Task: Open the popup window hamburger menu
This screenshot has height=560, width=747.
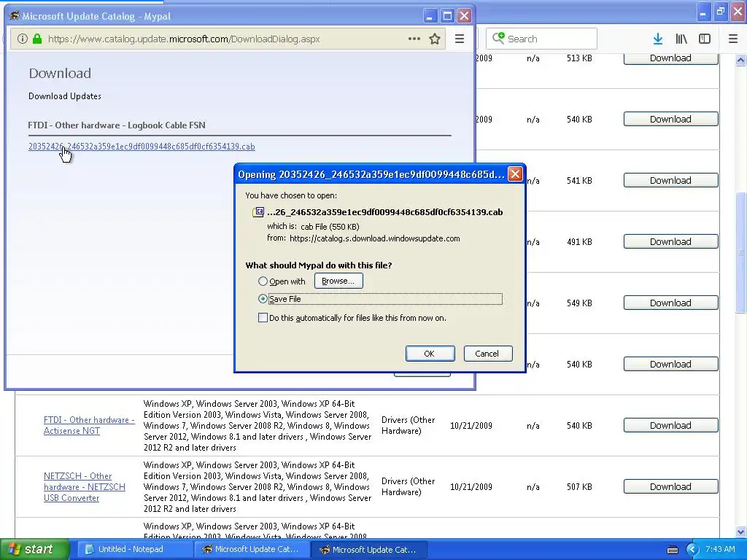Action: 460,39
